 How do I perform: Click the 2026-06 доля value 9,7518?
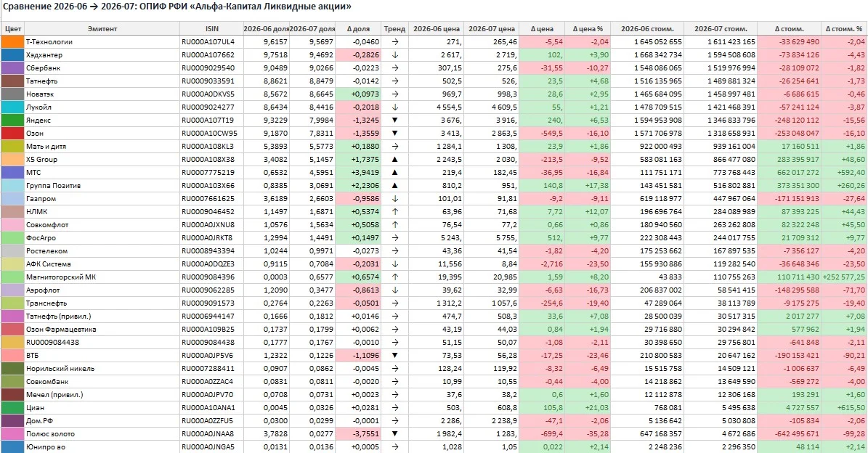click(x=267, y=54)
